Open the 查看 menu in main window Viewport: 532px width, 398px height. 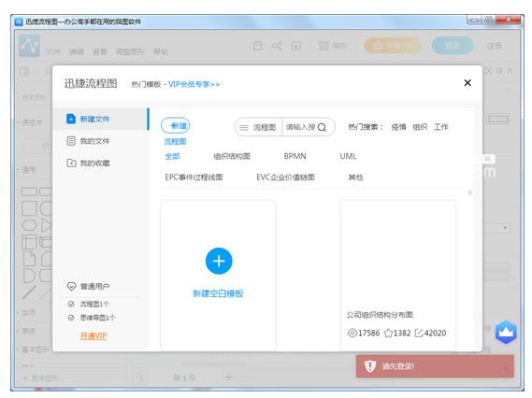[100, 51]
